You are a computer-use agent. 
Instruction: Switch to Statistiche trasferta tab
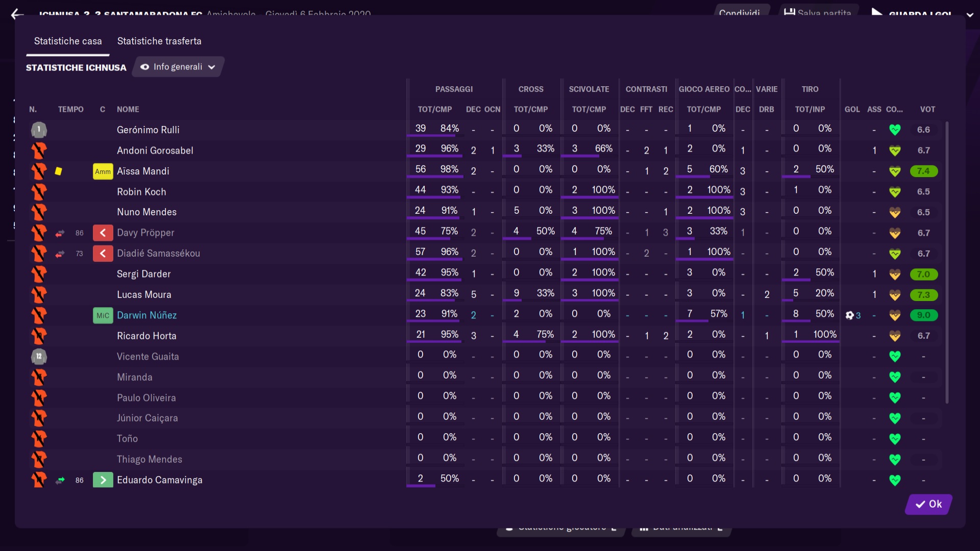click(x=159, y=41)
